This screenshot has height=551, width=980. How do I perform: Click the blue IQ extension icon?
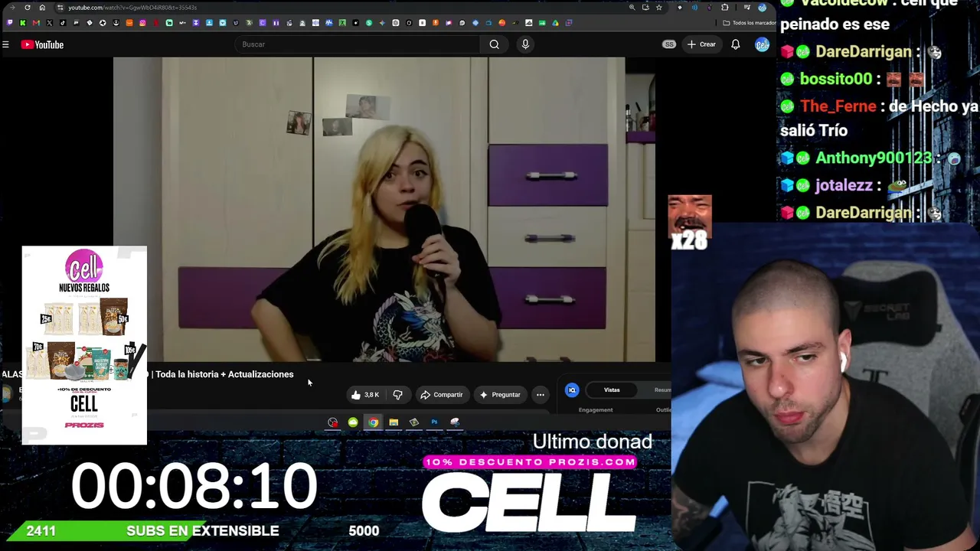[x=572, y=390]
